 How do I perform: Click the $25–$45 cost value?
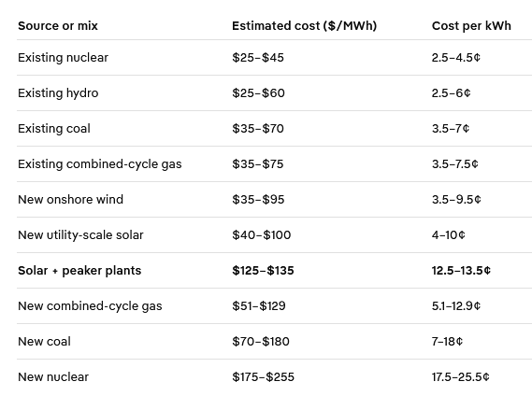point(258,58)
